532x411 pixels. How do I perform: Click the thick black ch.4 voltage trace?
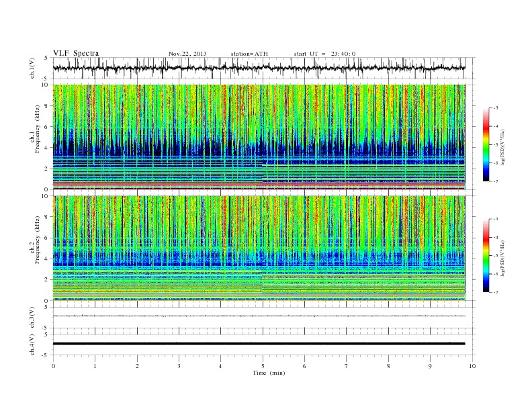pyautogui.click(x=259, y=344)
